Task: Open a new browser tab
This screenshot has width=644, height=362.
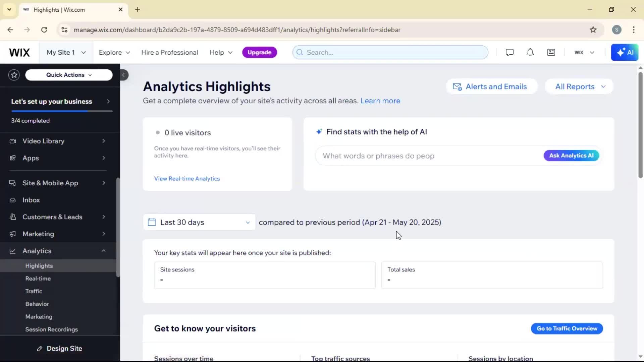Action: point(138,9)
